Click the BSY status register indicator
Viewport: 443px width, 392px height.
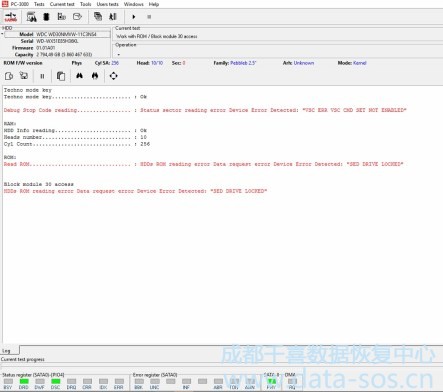pos(8,381)
